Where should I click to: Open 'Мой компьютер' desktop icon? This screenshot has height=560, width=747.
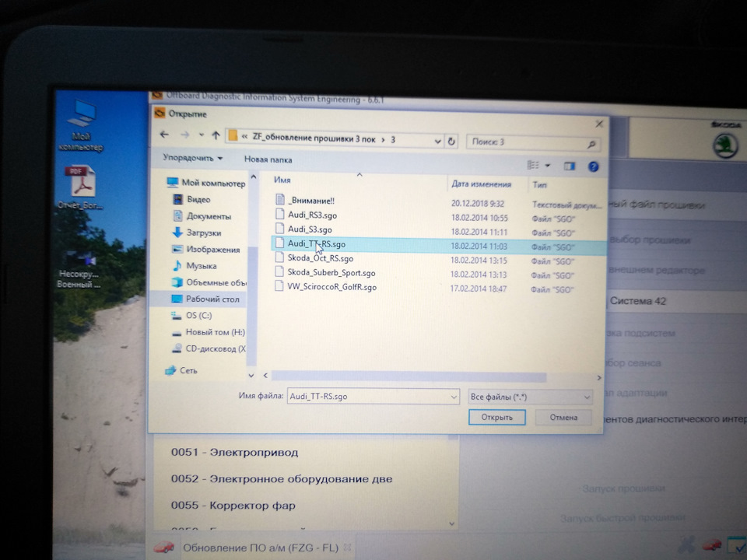(x=80, y=126)
